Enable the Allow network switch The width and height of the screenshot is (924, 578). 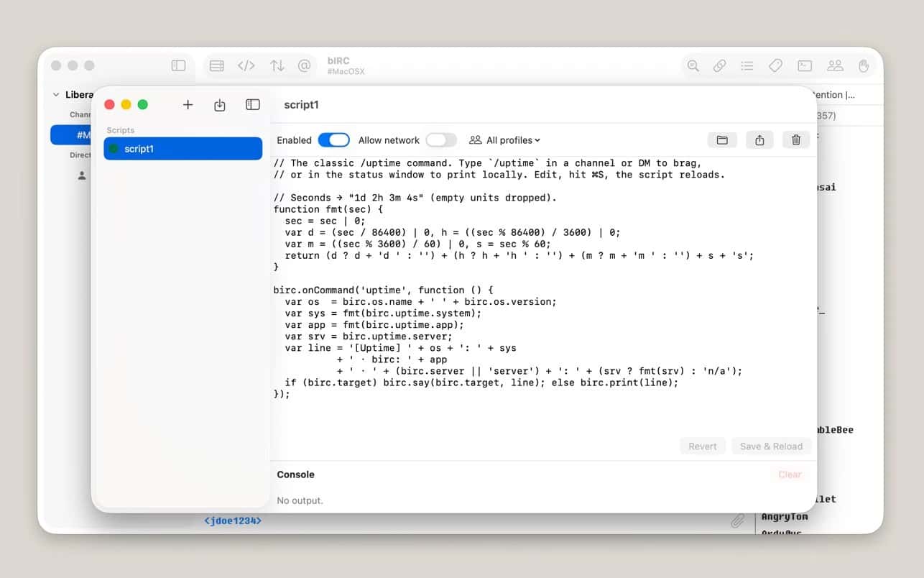441,140
